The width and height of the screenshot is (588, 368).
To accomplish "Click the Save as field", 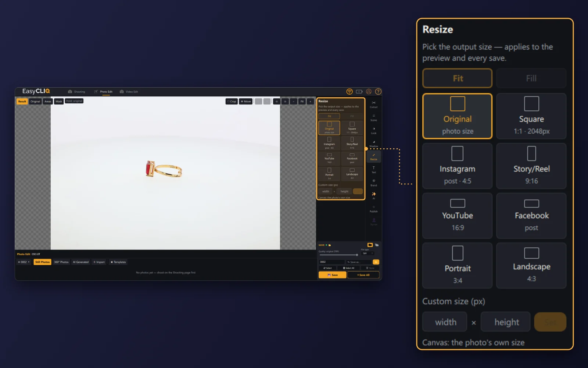I will coord(359,262).
